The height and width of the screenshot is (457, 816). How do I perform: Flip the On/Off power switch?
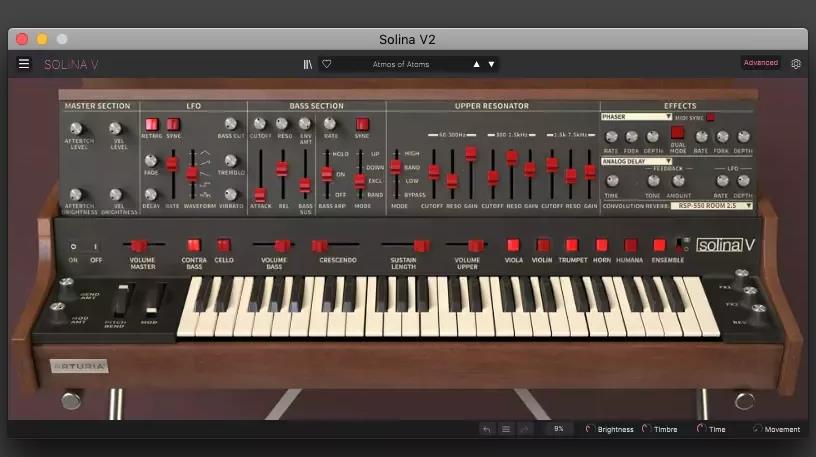tap(84, 246)
